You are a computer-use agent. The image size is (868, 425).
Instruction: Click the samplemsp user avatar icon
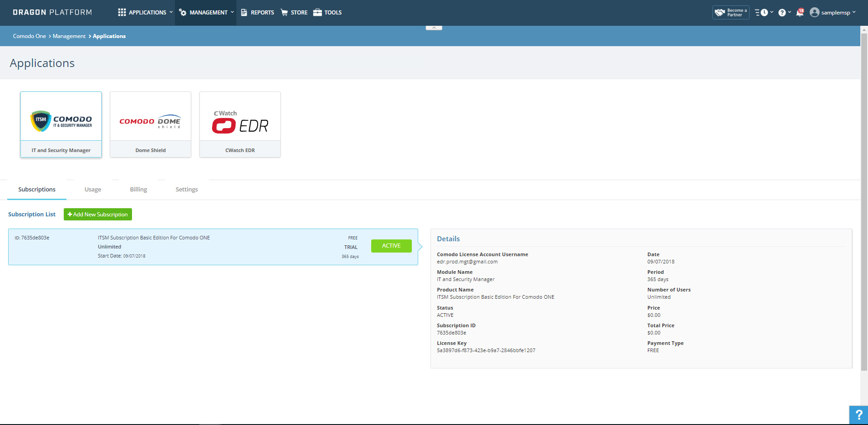click(815, 12)
